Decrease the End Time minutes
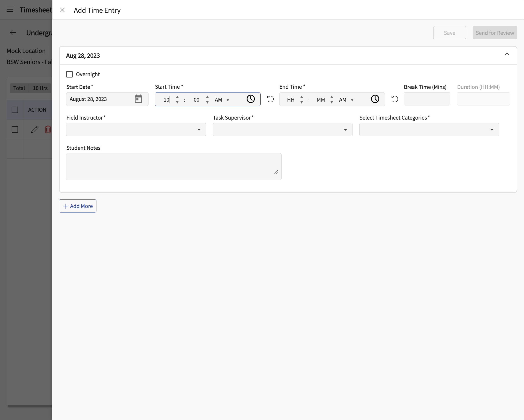This screenshot has width=524, height=420. click(x=332, y=102)
